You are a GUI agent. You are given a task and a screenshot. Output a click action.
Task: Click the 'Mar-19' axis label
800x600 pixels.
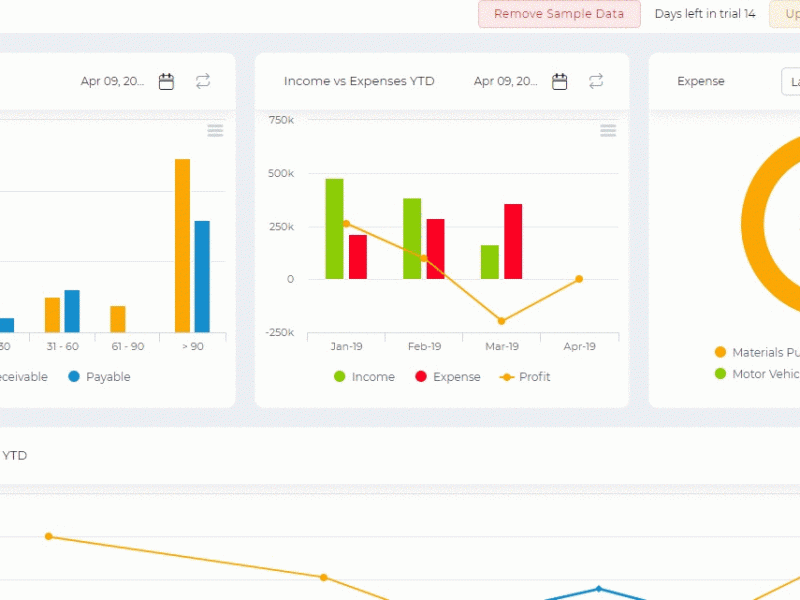pyautogui.click(x=502, y=346)
